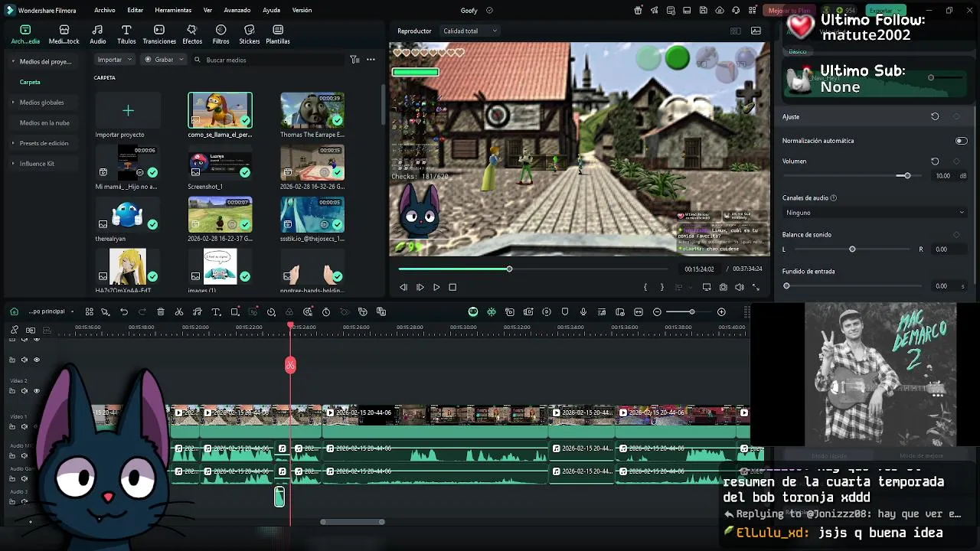Click the player progress slider handle
Viewport: 980px width, 551px height.
click(509, 269)
